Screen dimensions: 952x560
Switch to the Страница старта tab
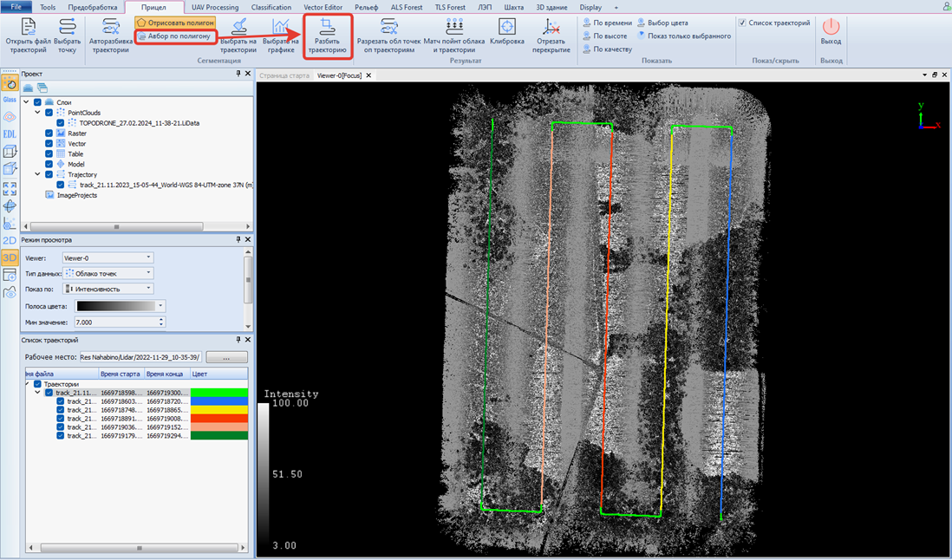pos(284,75)
